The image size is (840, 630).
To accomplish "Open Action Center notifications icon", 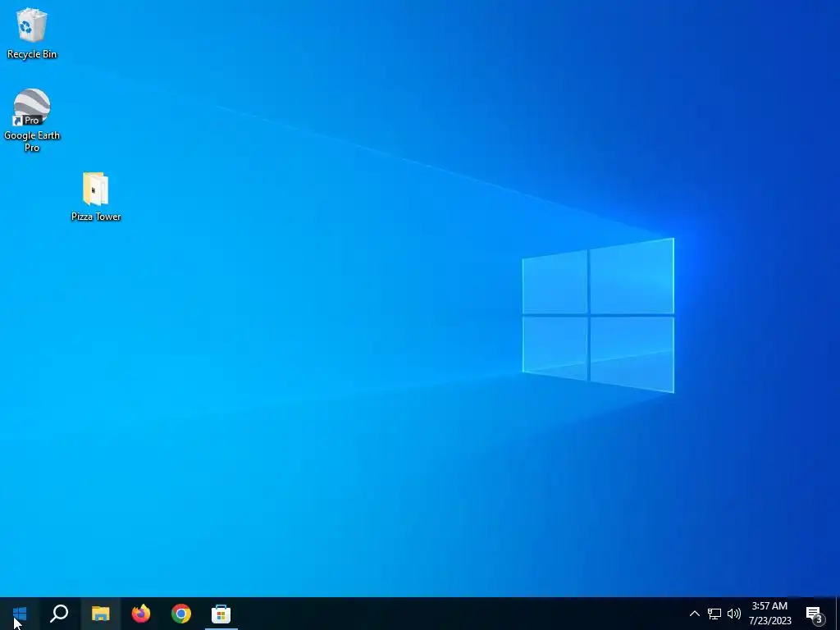I will pyautogui.click(x=815, y=614).
